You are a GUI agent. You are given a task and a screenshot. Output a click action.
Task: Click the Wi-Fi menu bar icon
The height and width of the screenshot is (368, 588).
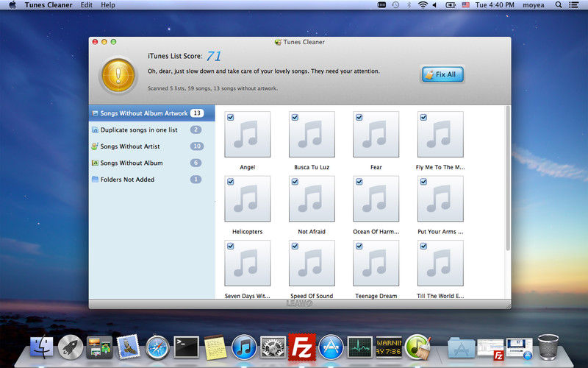point(423,5)
